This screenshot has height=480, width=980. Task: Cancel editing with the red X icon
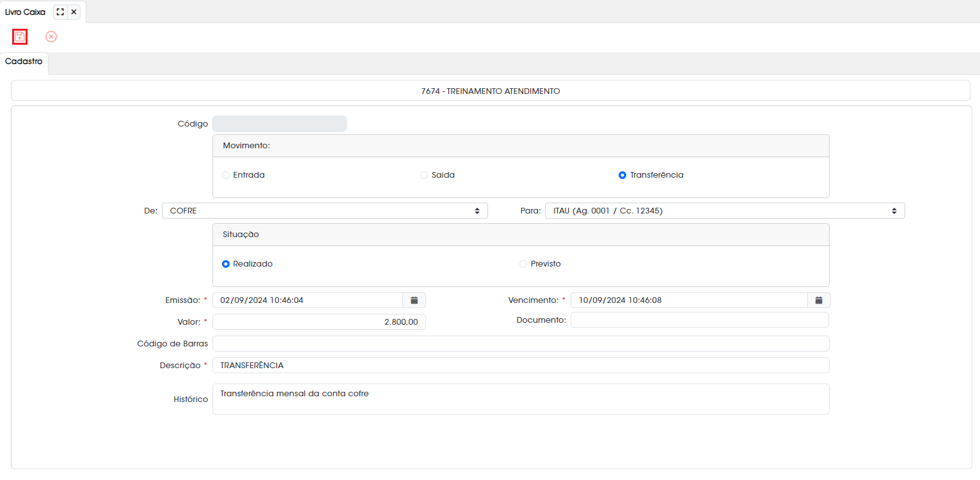coord(51,36)
